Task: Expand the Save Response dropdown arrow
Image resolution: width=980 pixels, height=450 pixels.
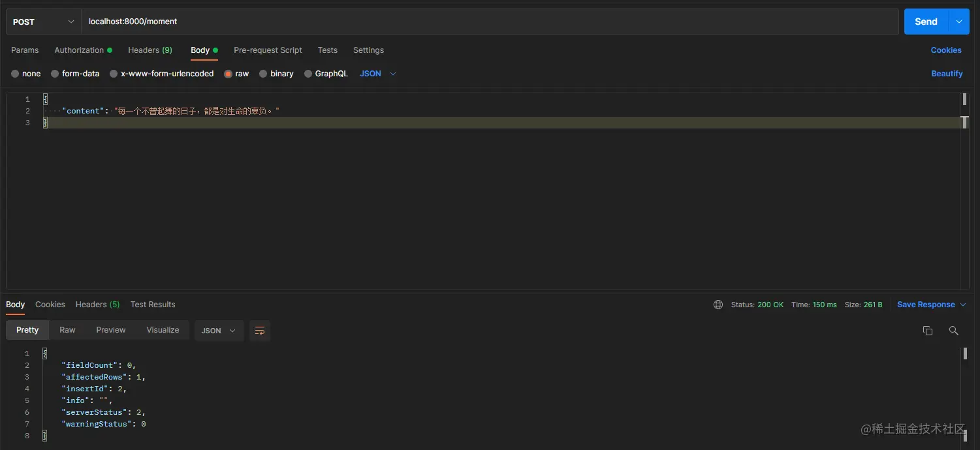Action: tap(962, 305)
